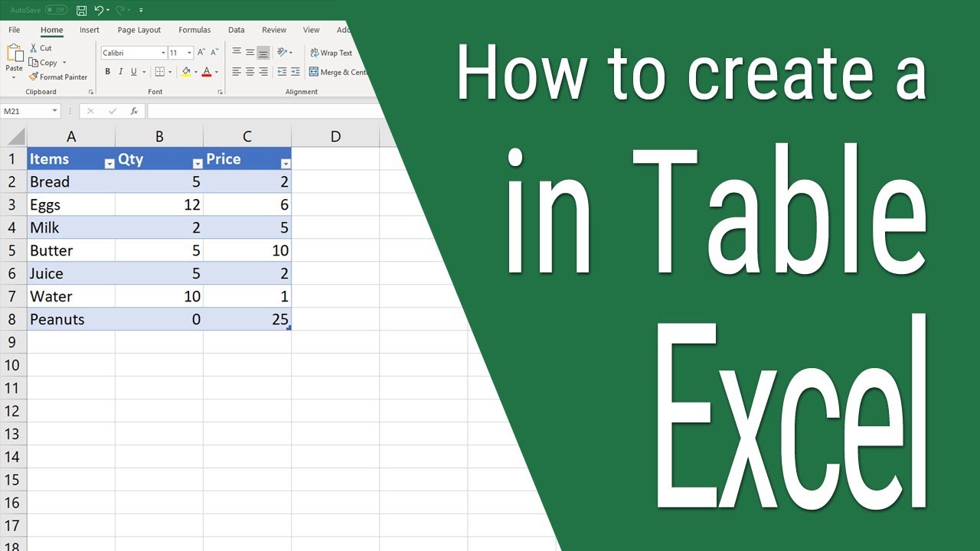Click the Borders icon
The height and width of the screenshot is (551, 980).
pos(159,72)
